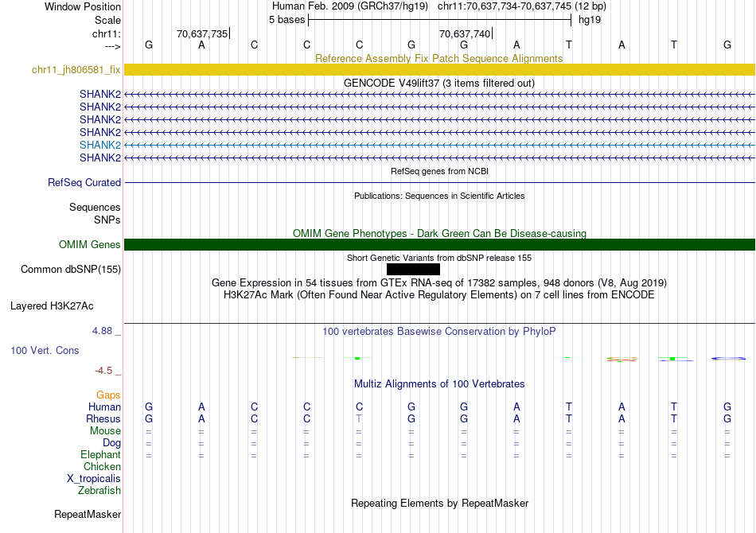This screenshot has width=756, height=533.
Task: Click the dark green OMIM Genes bar
Action: pyautogui.click(x=439, y=244)
